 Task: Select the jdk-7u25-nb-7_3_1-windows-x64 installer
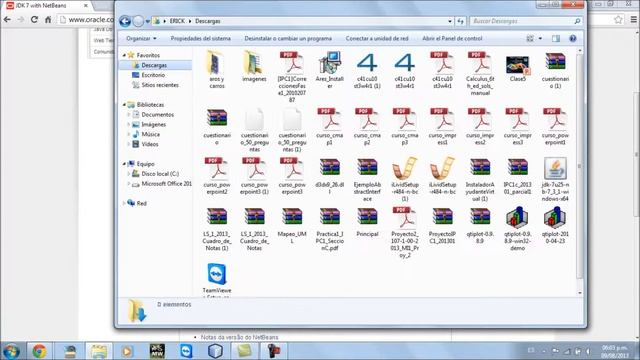pos(555,168)
